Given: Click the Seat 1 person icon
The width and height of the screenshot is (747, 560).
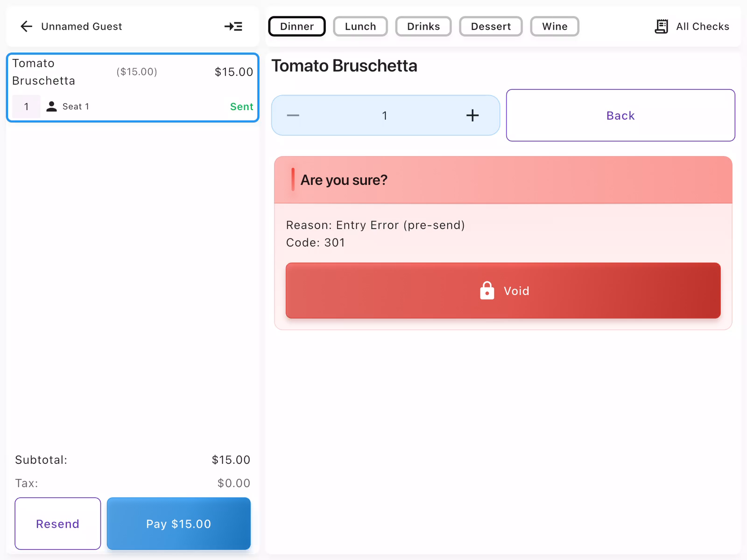Looking at the screenshot, I should (x=52, y=107).
